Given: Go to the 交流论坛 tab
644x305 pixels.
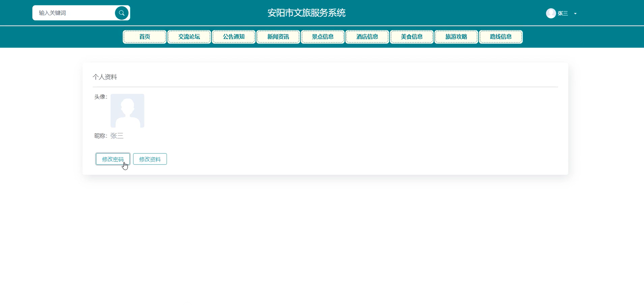Looking at the screenshot, I should coord(189,37).
